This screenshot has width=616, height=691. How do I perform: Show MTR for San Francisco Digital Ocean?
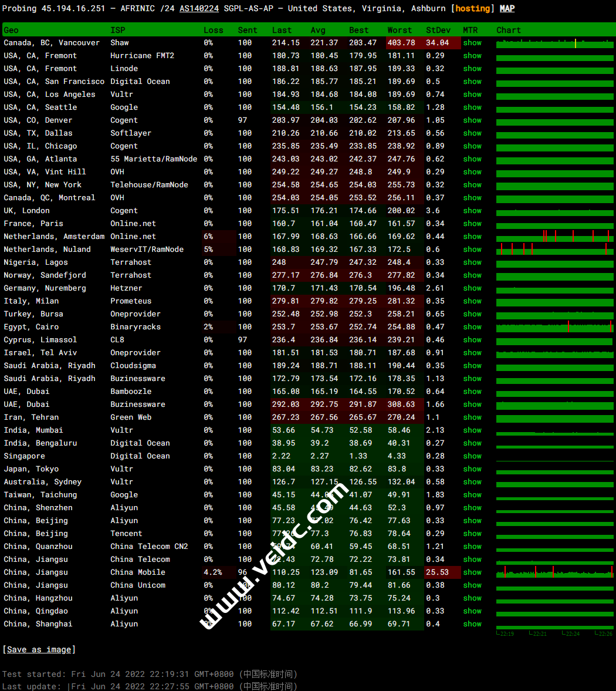point(472,82)
